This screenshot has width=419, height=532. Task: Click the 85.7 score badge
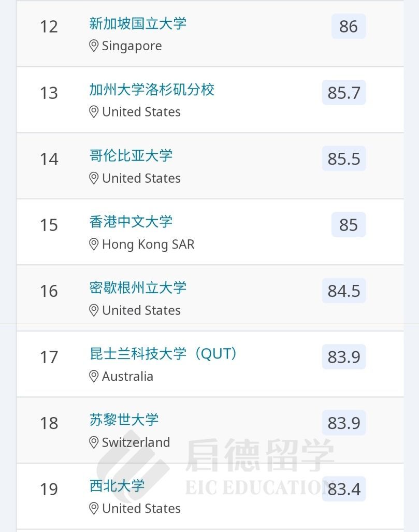coord(344,93)
